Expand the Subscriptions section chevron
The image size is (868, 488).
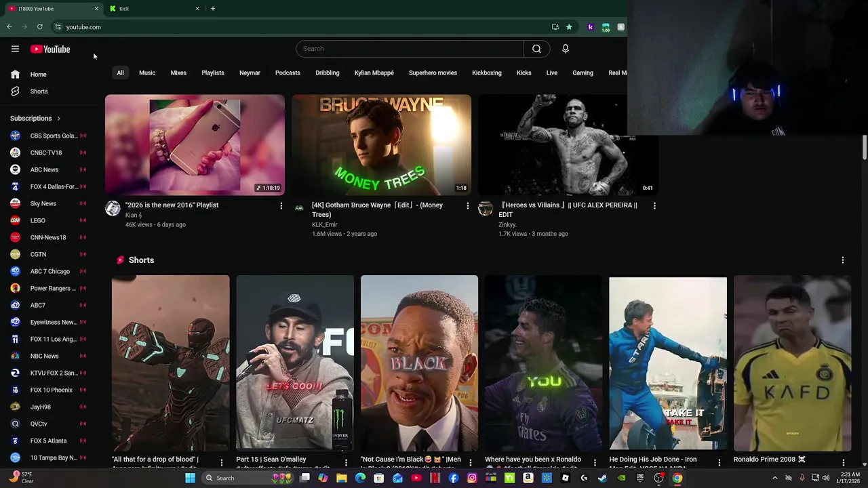tap(58, 119)
